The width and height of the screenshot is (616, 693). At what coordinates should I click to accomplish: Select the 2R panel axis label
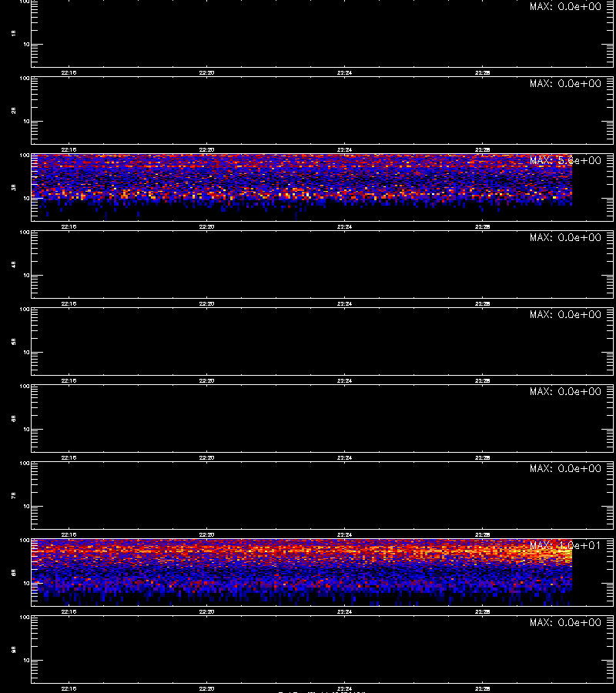coord(14,110)
